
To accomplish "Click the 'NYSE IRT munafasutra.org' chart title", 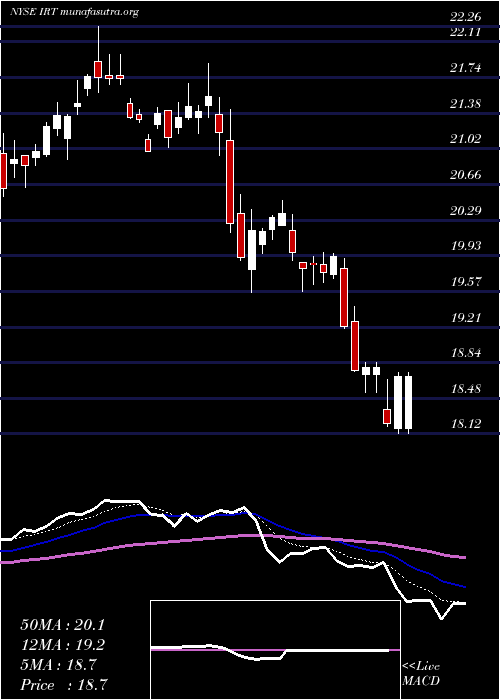I will pyautogui.click(x=74, y=12).
